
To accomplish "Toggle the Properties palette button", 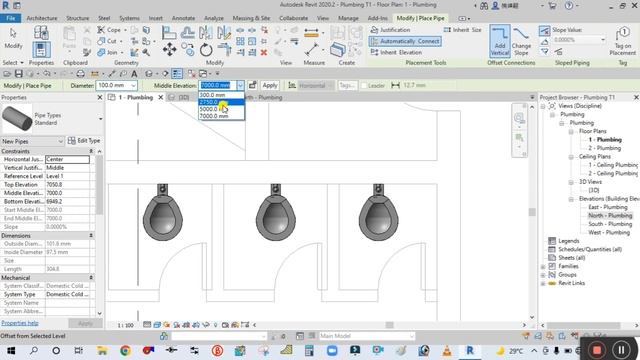I will [41, 50].
